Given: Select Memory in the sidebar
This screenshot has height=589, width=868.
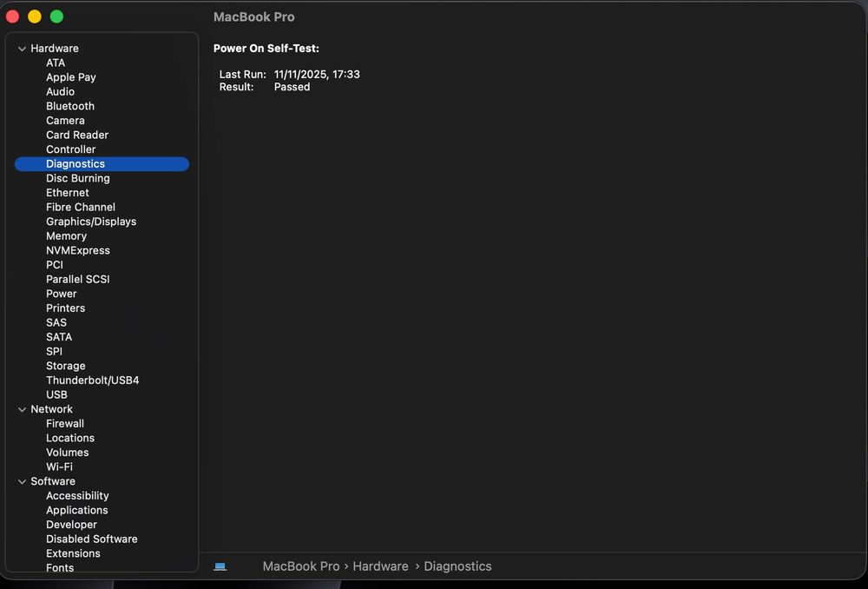Looking at the screenshot, I should tap(66, 235).
